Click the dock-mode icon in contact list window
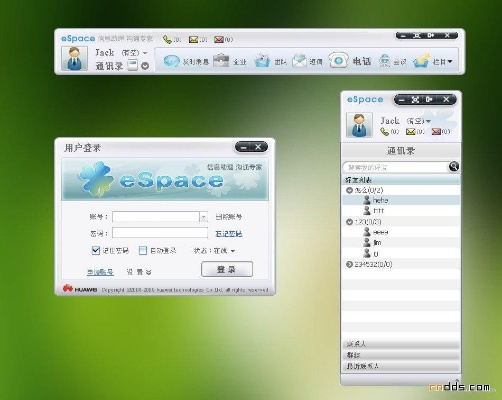This screenshot has height=400, width=502. pos(429,99)
